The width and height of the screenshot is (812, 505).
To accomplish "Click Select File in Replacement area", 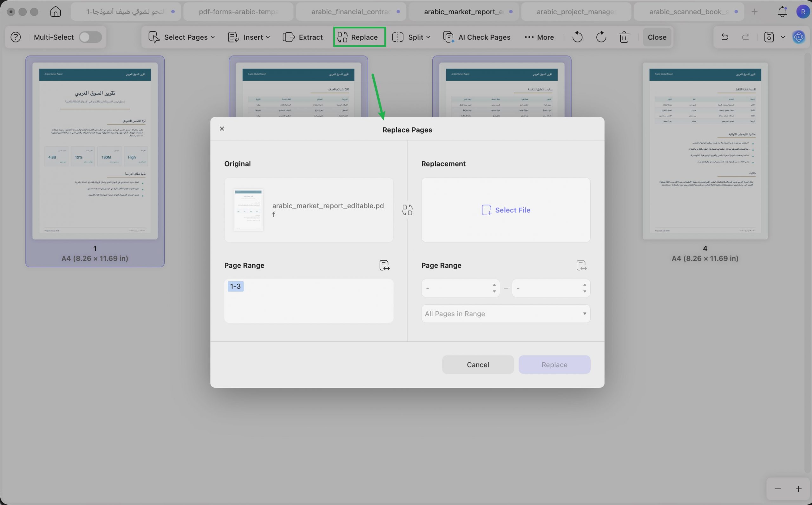I will [506, 210].
